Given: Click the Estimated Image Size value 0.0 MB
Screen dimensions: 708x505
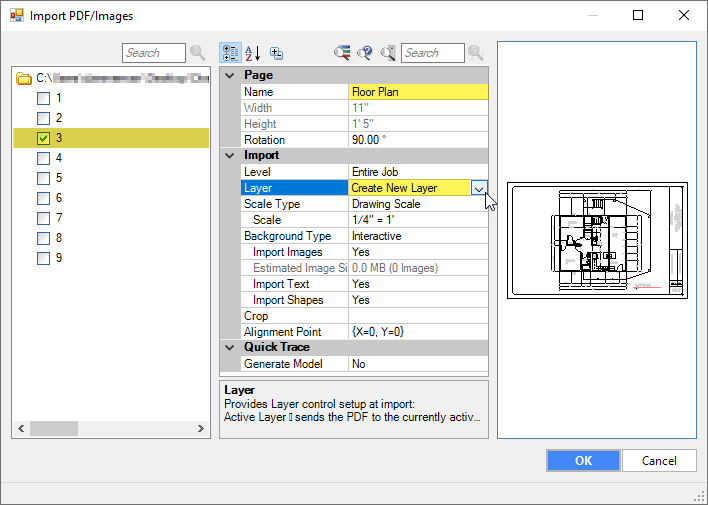Looking at the screenshot, I should (418, 268).
